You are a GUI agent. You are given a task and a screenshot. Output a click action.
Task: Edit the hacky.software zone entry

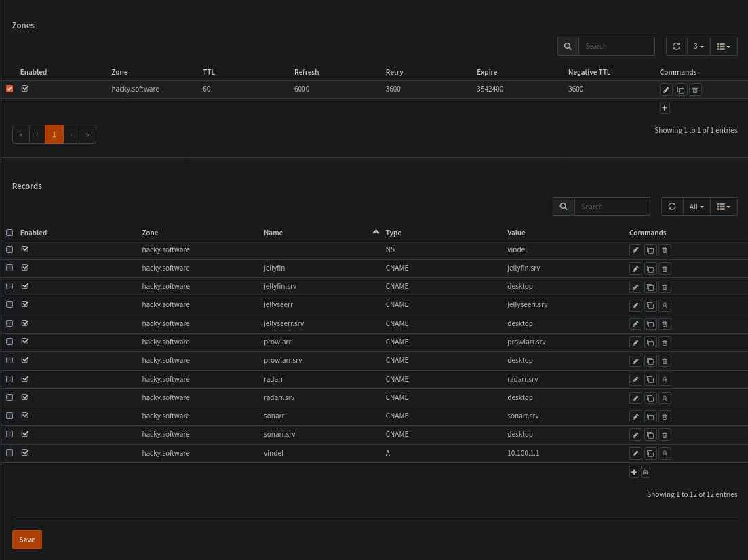[x=666, y=89]
